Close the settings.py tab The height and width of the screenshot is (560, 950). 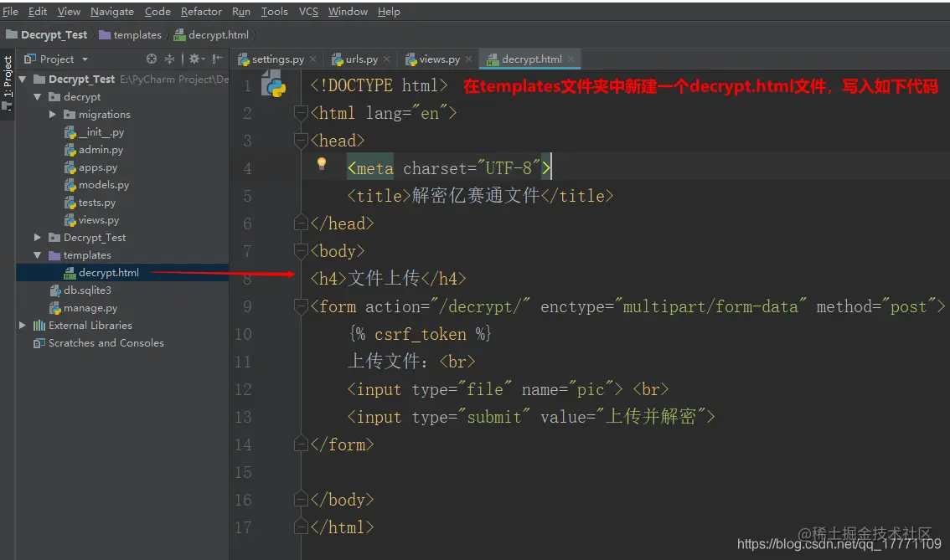[312, 59]
